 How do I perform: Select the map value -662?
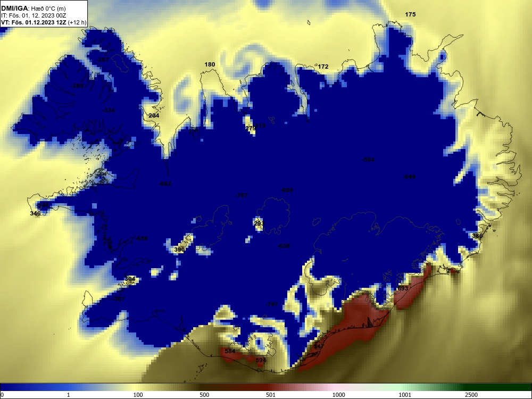165,184
